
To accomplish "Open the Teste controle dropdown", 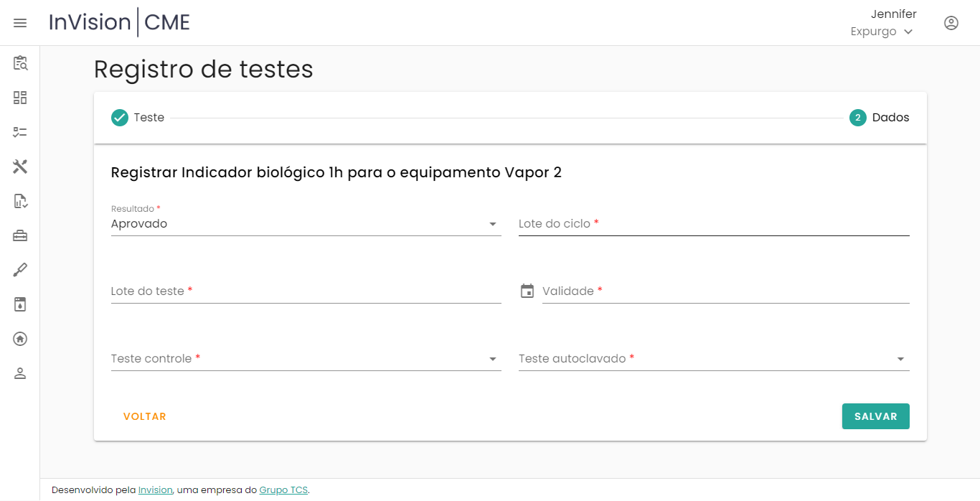I will (x=306, y=359).
